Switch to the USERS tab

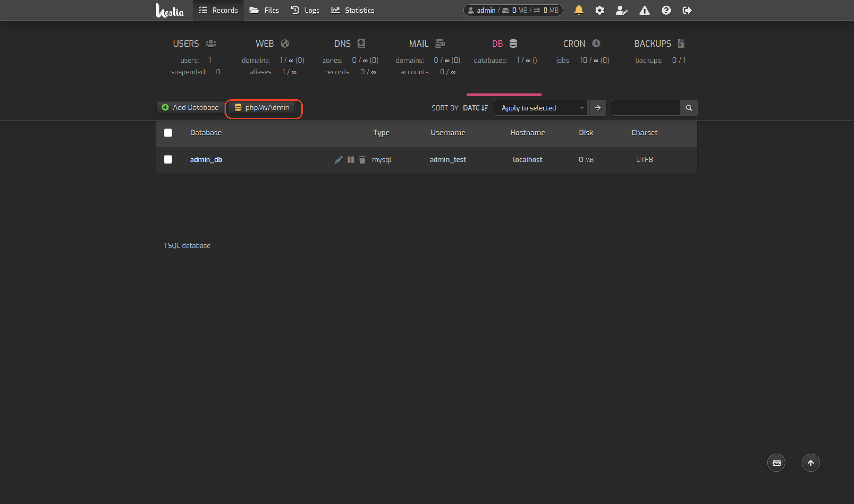click(195, 44)
